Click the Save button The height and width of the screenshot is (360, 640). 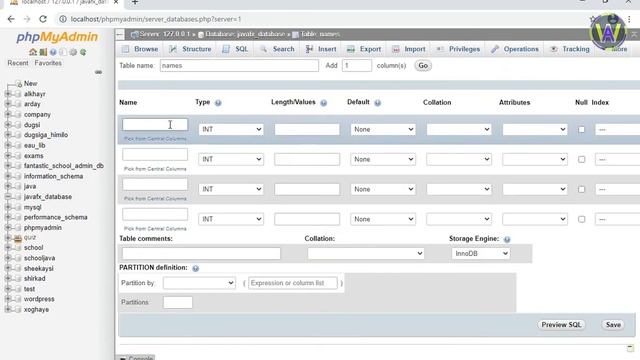click(613, 325)
